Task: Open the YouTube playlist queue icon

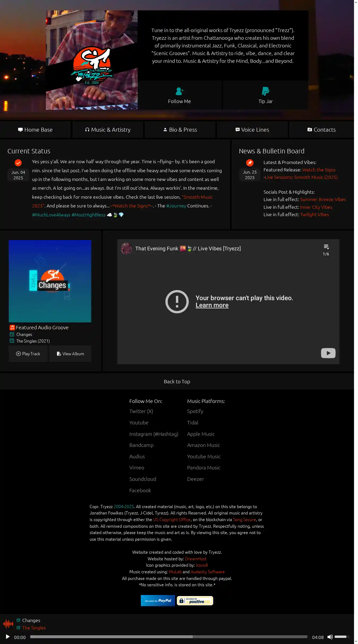Action: pyautogui.click(x=326, y=247)
